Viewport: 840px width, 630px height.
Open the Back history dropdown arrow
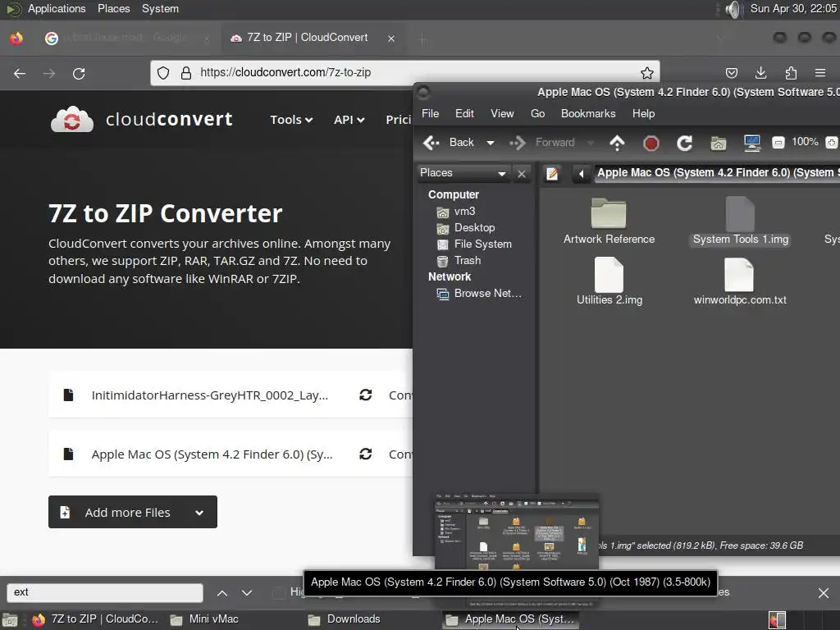point(491,143)
